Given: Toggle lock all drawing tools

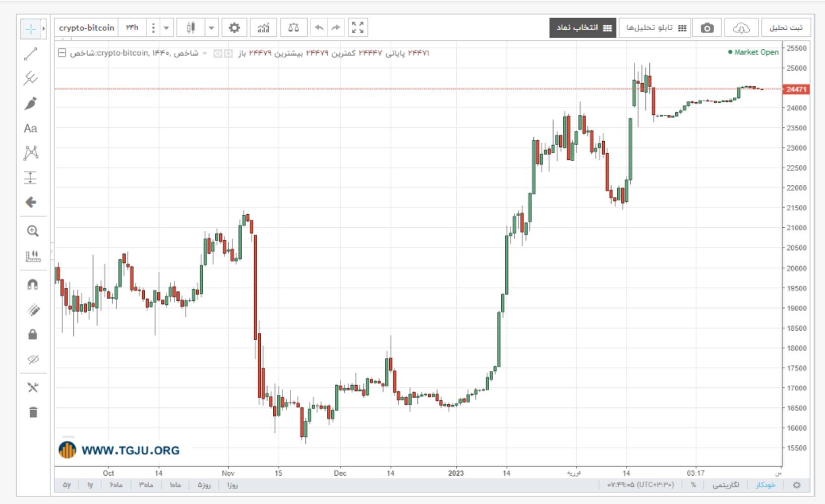Looking at the screenshot, I should (33, 334).
